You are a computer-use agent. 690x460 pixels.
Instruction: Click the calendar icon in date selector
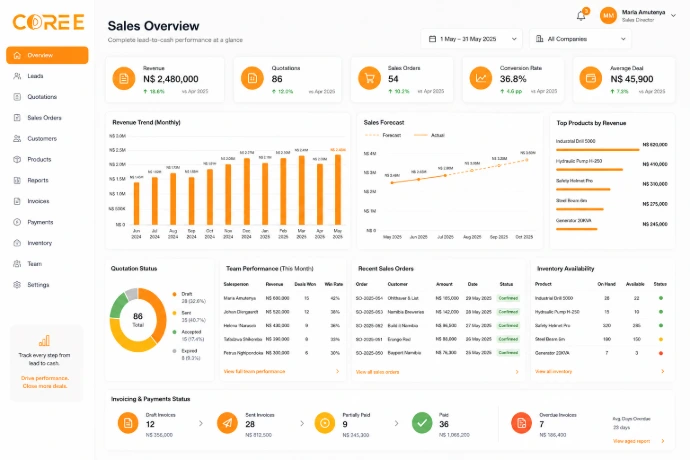[x=432, y=39]
